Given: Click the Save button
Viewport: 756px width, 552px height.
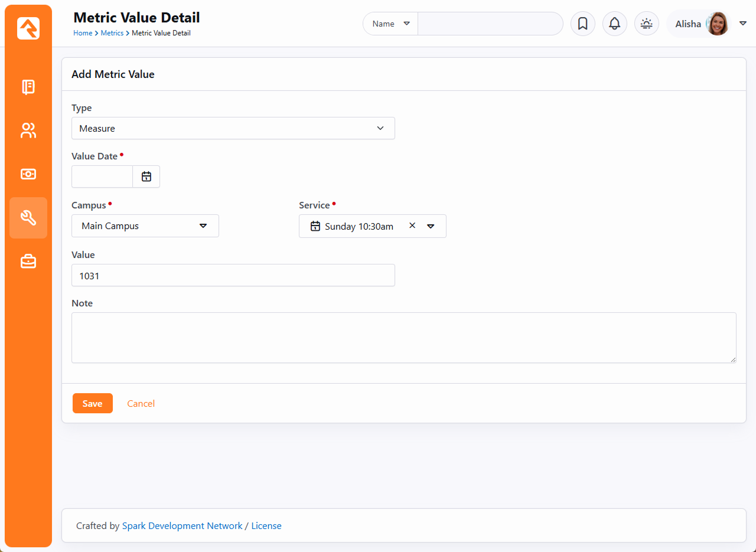Looking at the screenshot, I should 92,403.
